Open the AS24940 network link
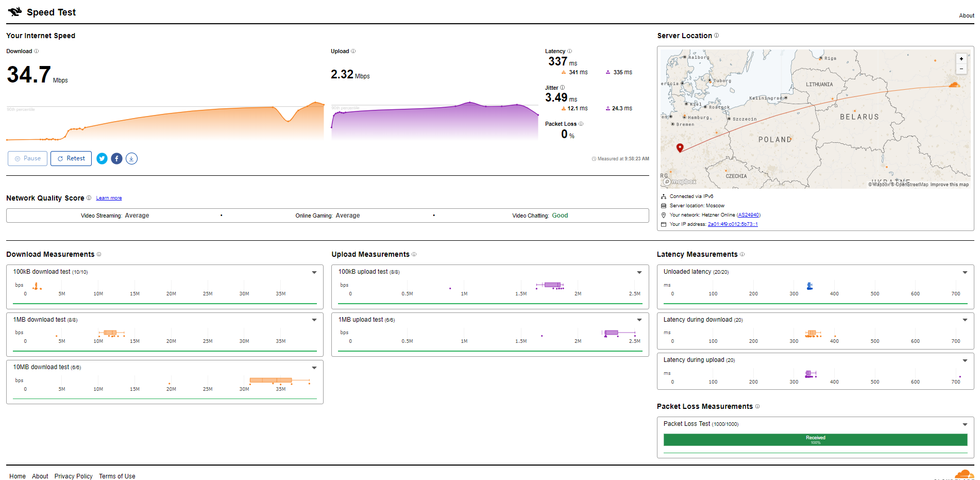980x480 pixels. click(x=748, y=215)
